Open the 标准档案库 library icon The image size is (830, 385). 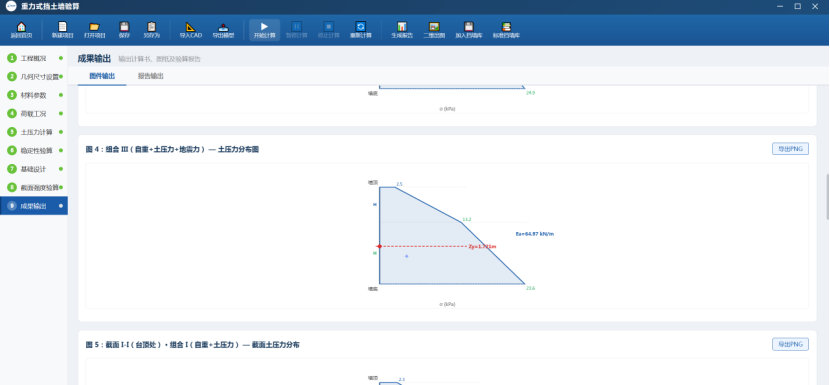pos(507,30)
